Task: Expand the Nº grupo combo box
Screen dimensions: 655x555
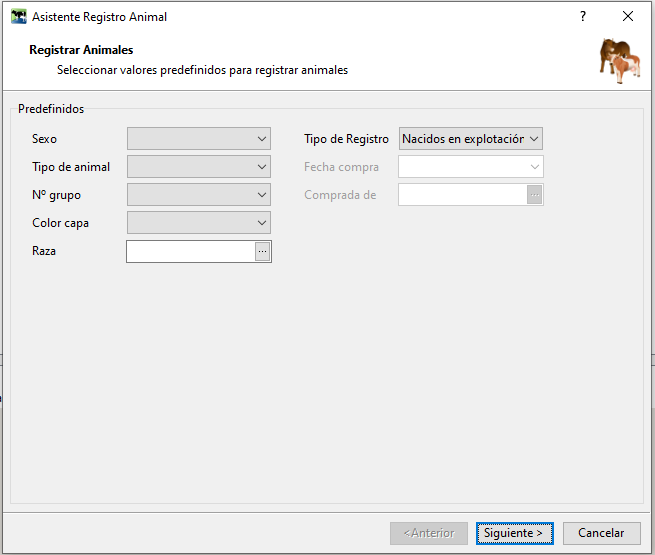Action: coord(198,195)
